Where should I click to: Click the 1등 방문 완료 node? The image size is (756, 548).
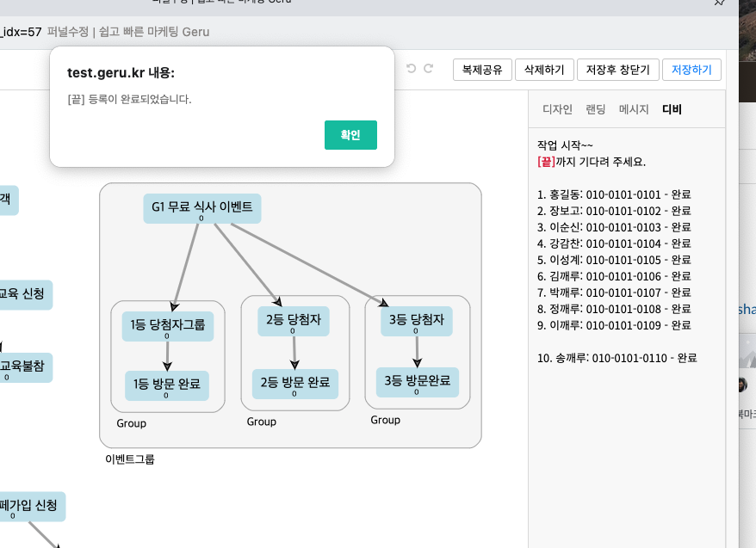click(167, 385)
